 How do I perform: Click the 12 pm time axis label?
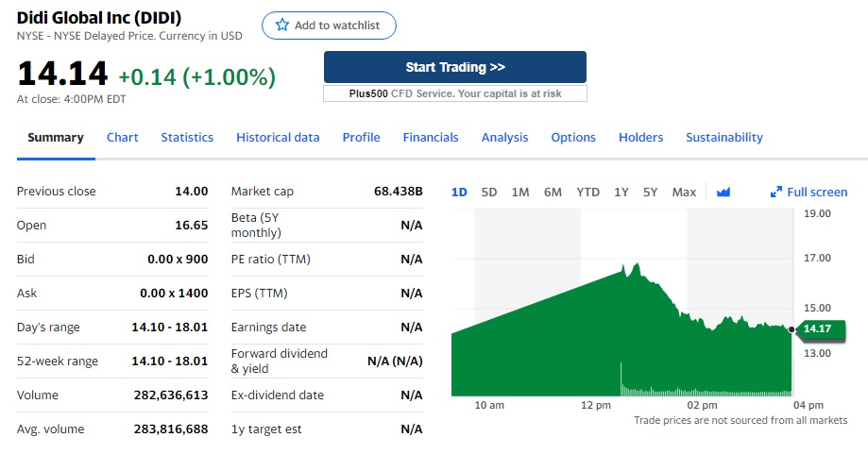coord(596,405)
